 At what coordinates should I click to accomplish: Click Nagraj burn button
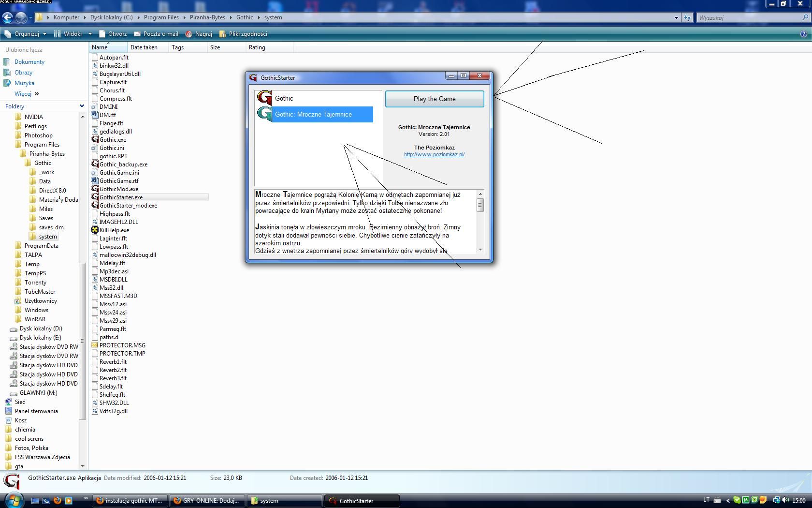tap(199, 34)
